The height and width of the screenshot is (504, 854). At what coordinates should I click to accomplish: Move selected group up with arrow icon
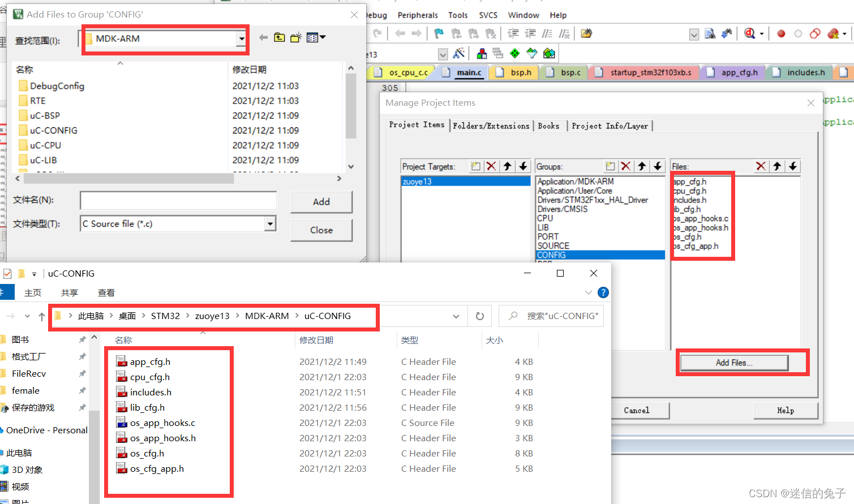[x=642, y=166]
